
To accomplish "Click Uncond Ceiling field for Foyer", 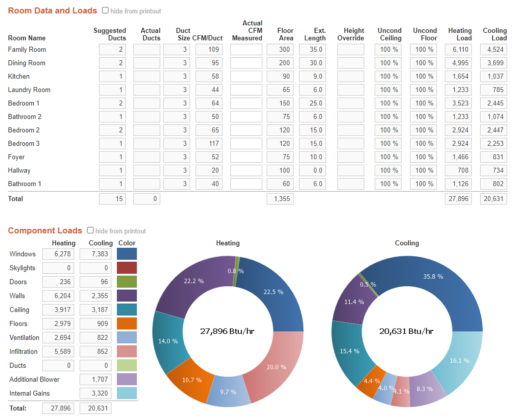I will (388, 157).
